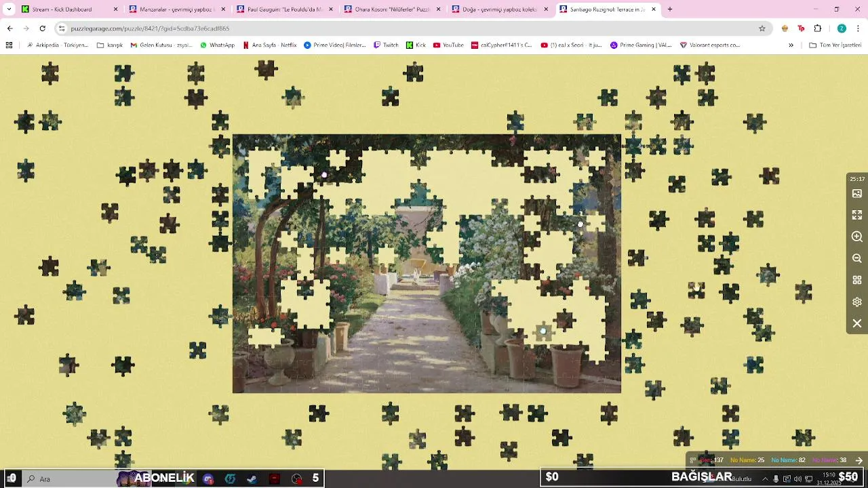Open the Discord taskbar icon

(208, 479)
